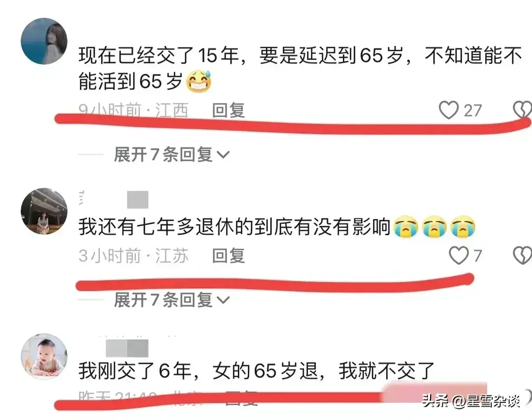Tap the sweating grin emoji in first comment
Viewport: 532px width, 420px height.
click(199, 81)
